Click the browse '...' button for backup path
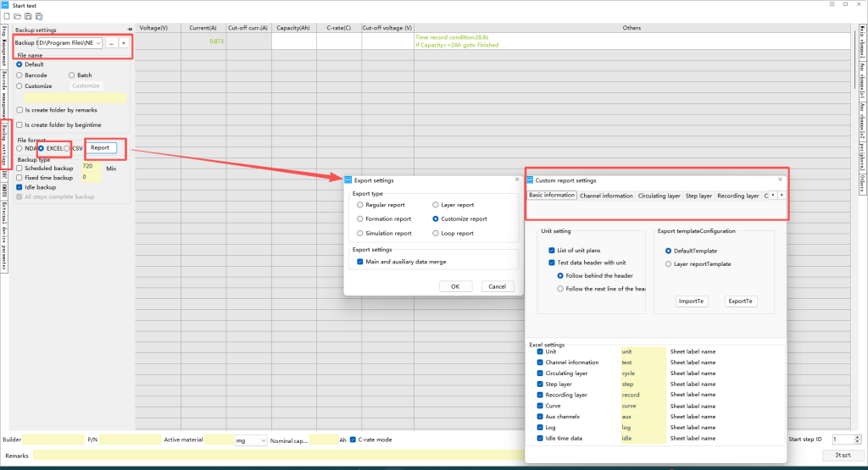868x470 pixels. 111,42
